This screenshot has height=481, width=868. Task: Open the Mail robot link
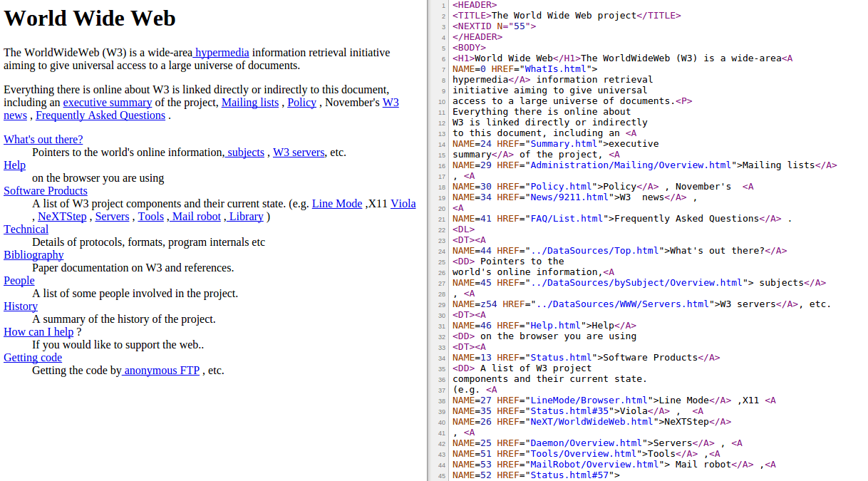195,216
